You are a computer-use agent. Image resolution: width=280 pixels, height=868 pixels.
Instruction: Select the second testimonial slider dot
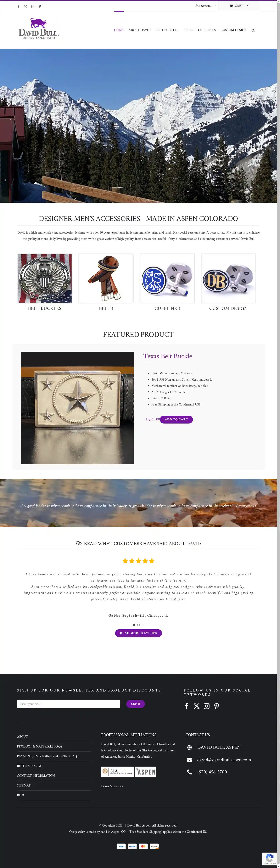click(x=139, y=625)
